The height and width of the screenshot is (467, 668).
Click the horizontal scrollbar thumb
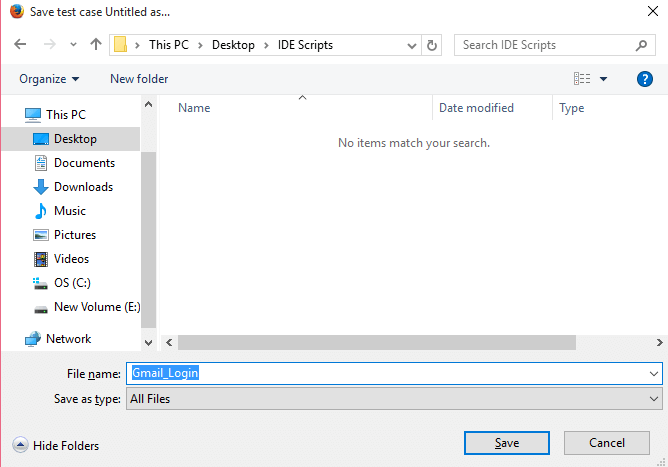click(377, 343)
